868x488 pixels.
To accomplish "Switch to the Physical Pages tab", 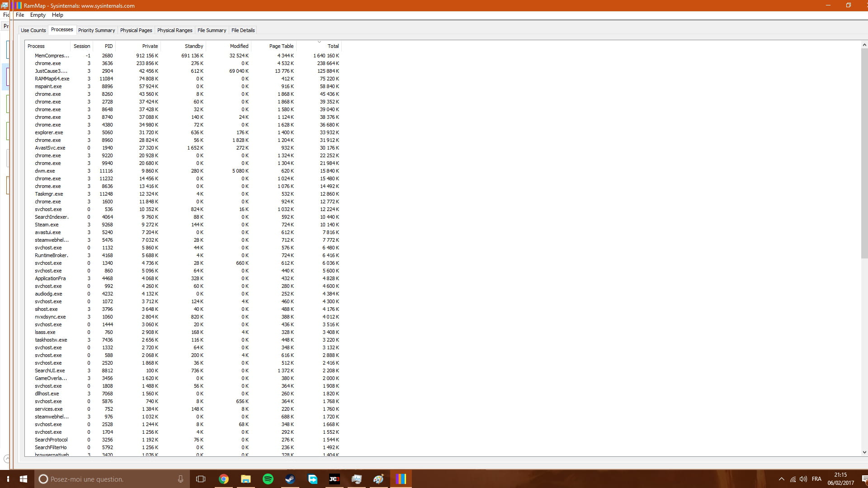I will click(136, 30).
